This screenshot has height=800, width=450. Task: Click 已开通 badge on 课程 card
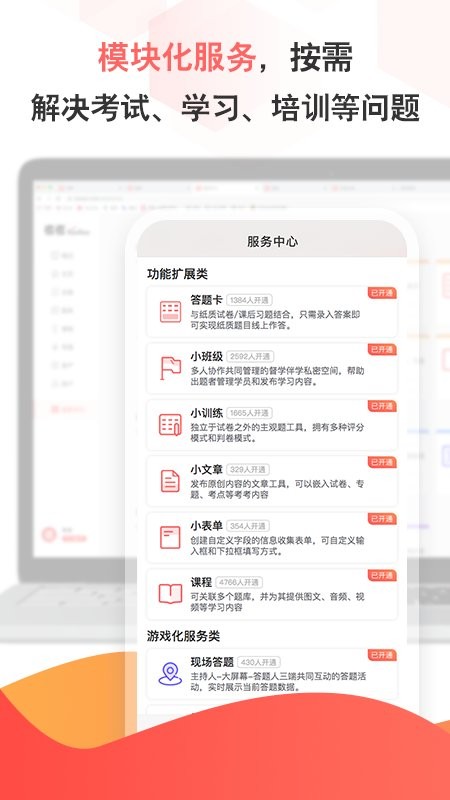click(382, 576)
